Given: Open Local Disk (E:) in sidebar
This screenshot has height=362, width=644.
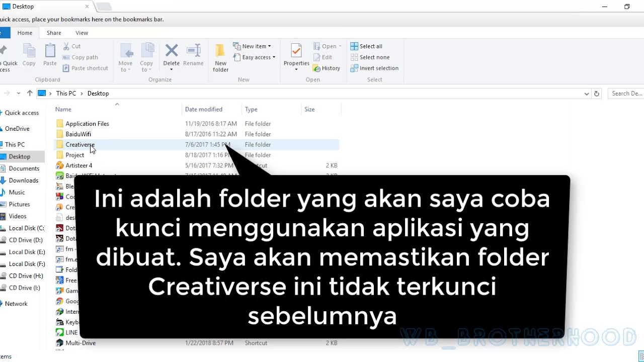Looking at the screenshot, I should coord(27,252).
